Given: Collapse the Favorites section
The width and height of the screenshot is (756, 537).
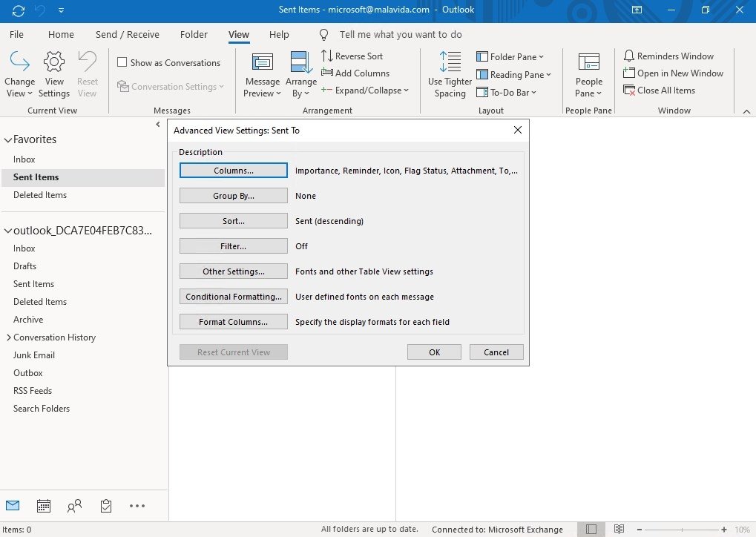Looking at the screenshot, I should click(7, 139).
